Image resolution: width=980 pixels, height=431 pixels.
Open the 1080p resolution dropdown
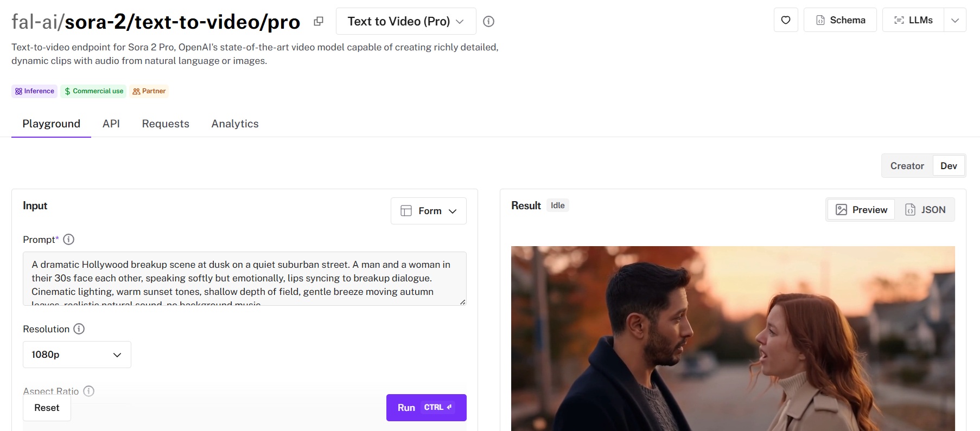[x=77, y=355]
